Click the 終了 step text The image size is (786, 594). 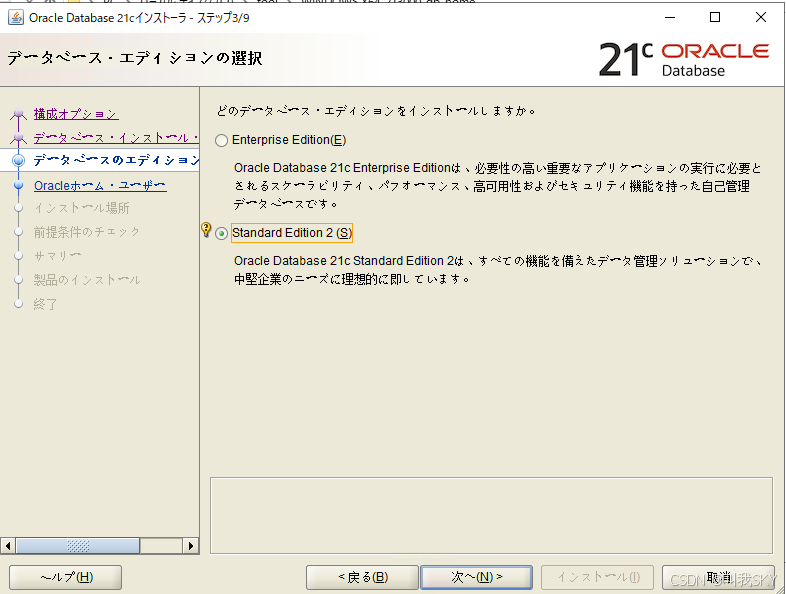[x=45, y=304]
